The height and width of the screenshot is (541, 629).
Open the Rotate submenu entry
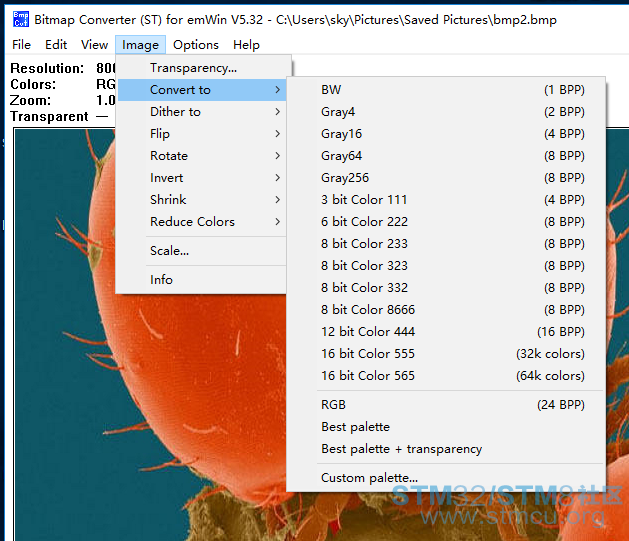(x=202, y=156)
